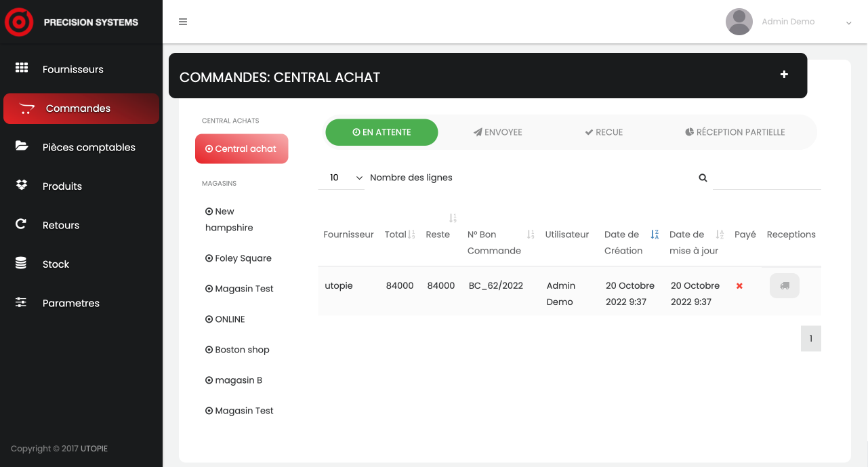868x467 pixels.
Task: Select the Boston shop magasin
Action: [237, 350]
